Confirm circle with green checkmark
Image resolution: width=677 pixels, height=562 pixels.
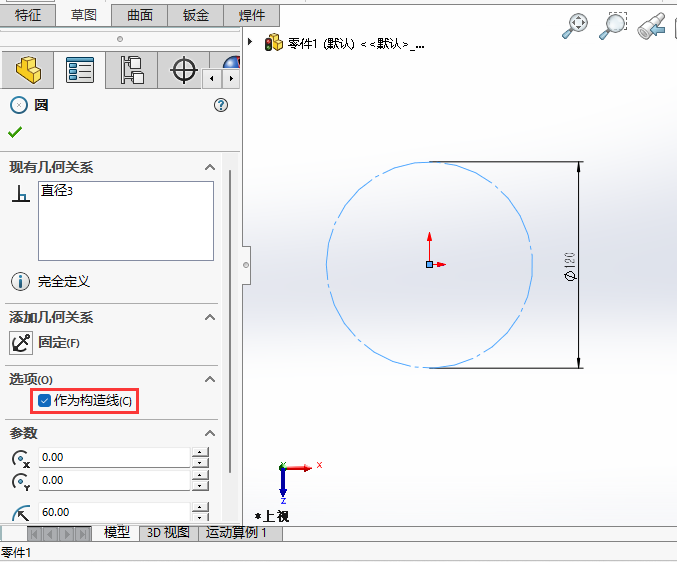[x=15, y=132]
